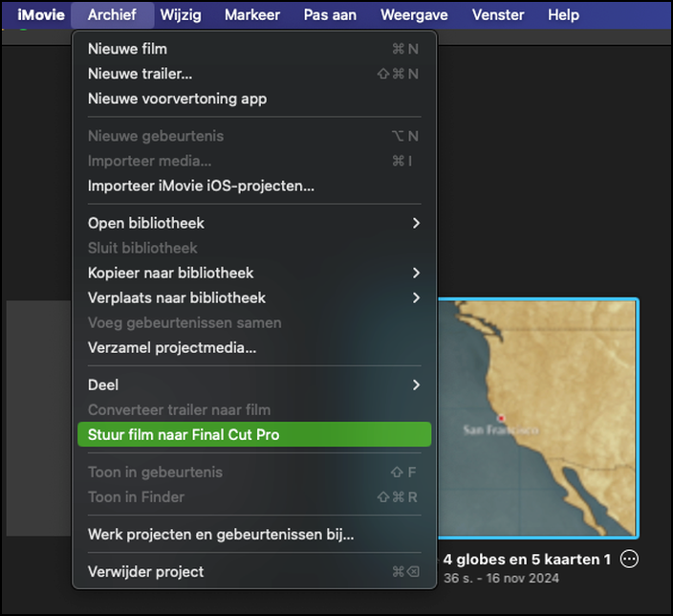This screenshot has width=673, height=616.
Task: Open the Wijzig menu
Action: (x=181, y=15)
